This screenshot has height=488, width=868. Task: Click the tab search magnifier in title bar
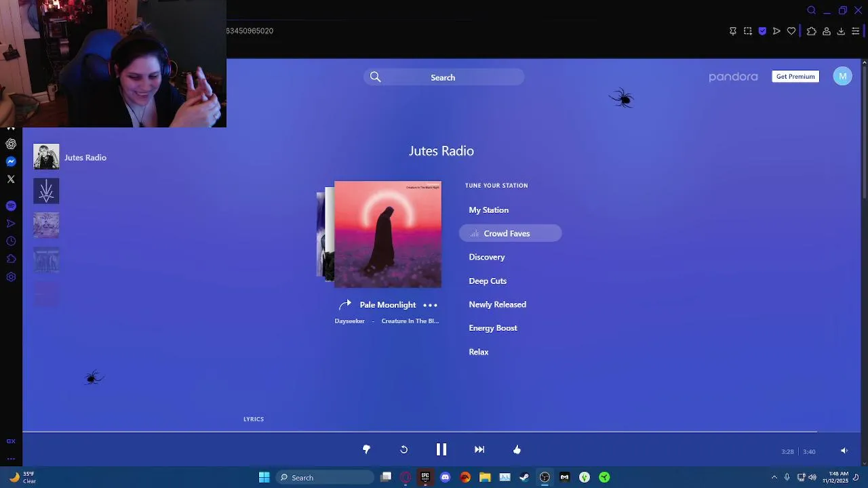pyautogui.click(x=812, y=10)
